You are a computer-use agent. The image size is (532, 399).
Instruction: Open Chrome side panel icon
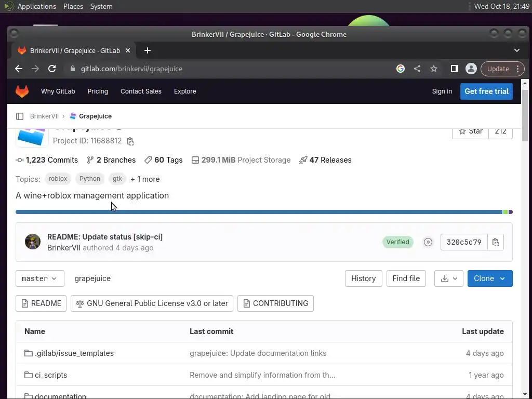click(x=454, y=69)
